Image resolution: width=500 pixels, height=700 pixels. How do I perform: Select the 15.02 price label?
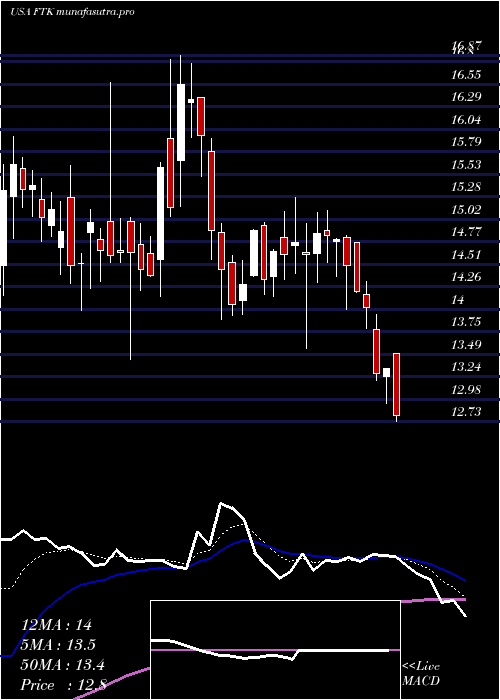pos(466,209)
